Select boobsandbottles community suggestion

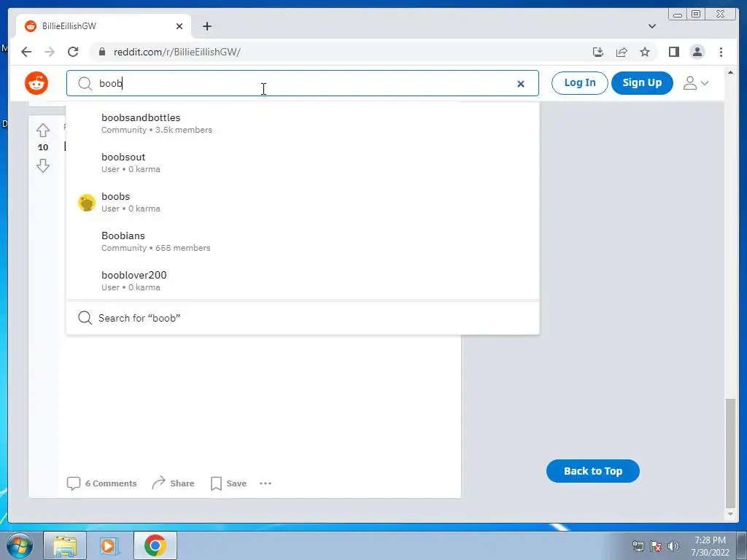tap(303, 123)
